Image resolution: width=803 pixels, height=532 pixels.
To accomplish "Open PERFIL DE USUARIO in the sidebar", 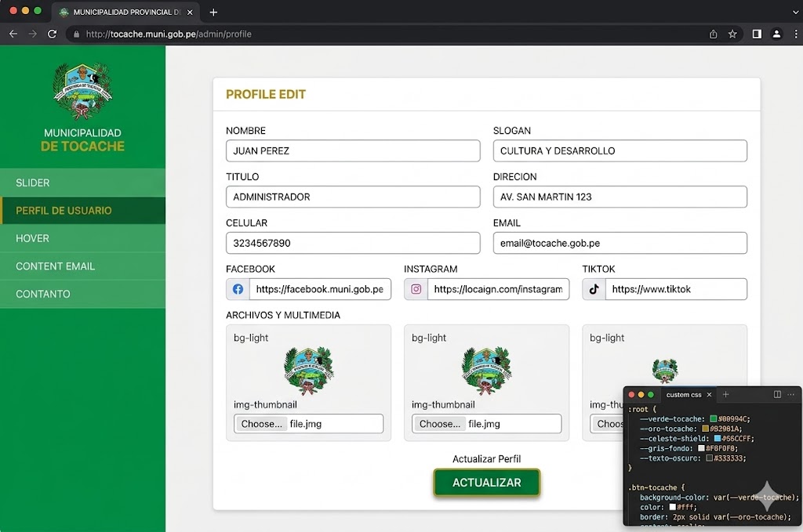I will [82, 210].
